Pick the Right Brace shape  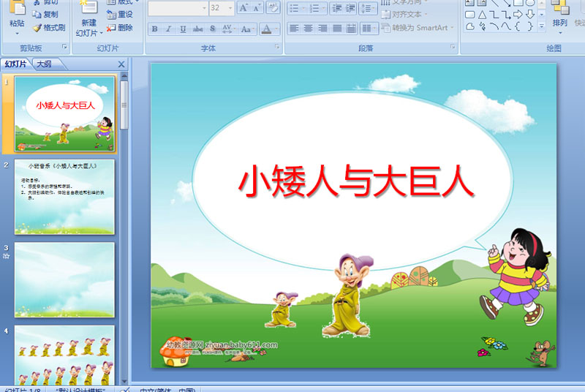[530, 26]
